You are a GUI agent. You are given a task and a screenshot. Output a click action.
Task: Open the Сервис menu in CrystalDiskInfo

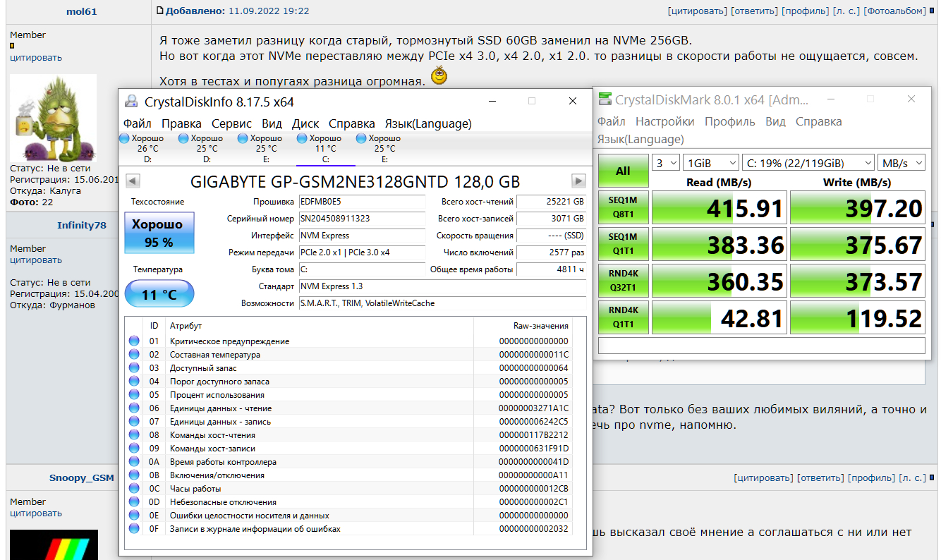231,124
